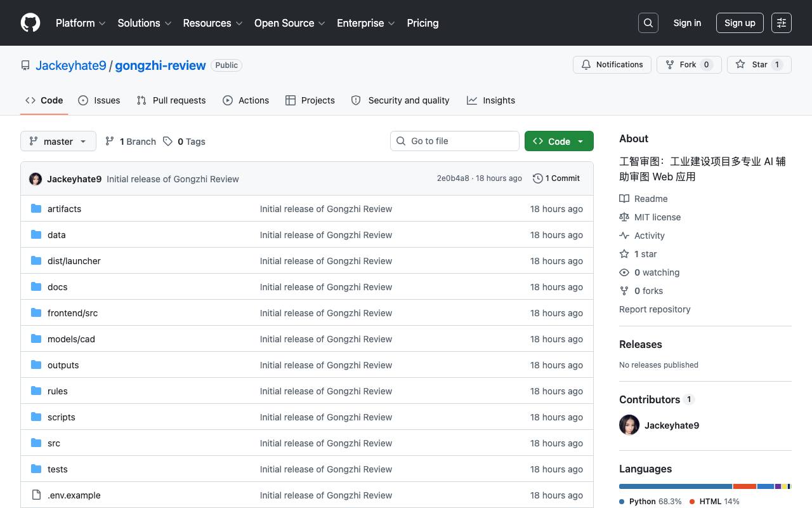Click Jackeyhate9 avatar in commit bar
This screenshot has height=508, width=812.
point(36,179)
